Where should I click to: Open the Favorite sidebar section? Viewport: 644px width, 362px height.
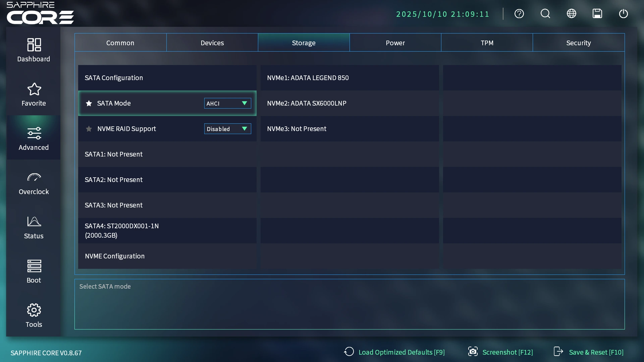pos(34,94)
